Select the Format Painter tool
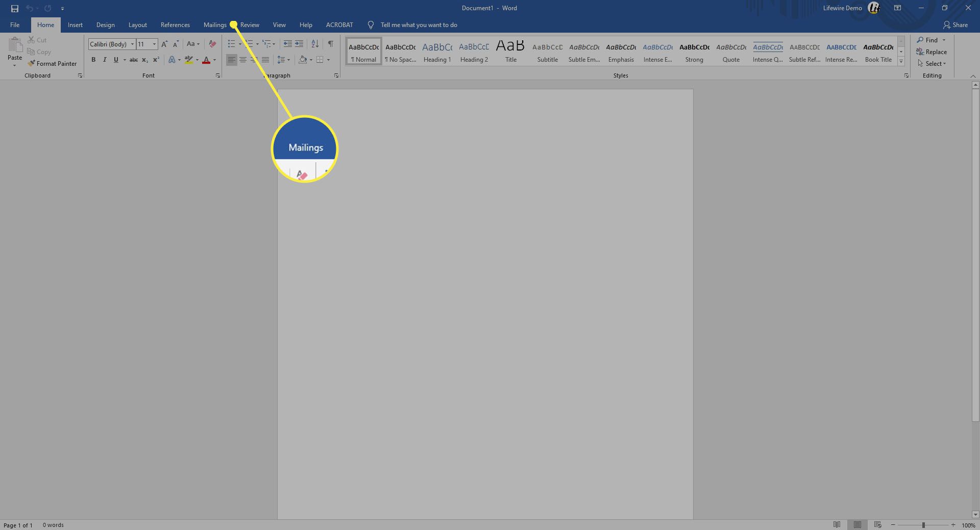980x530 pixels. click(52, 64)
